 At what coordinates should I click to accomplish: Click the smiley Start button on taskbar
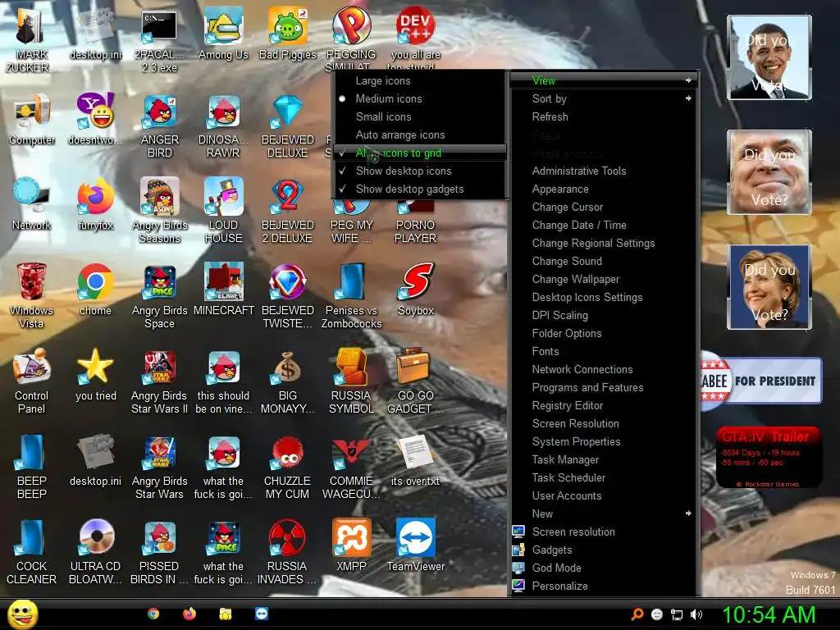(23, 614)
